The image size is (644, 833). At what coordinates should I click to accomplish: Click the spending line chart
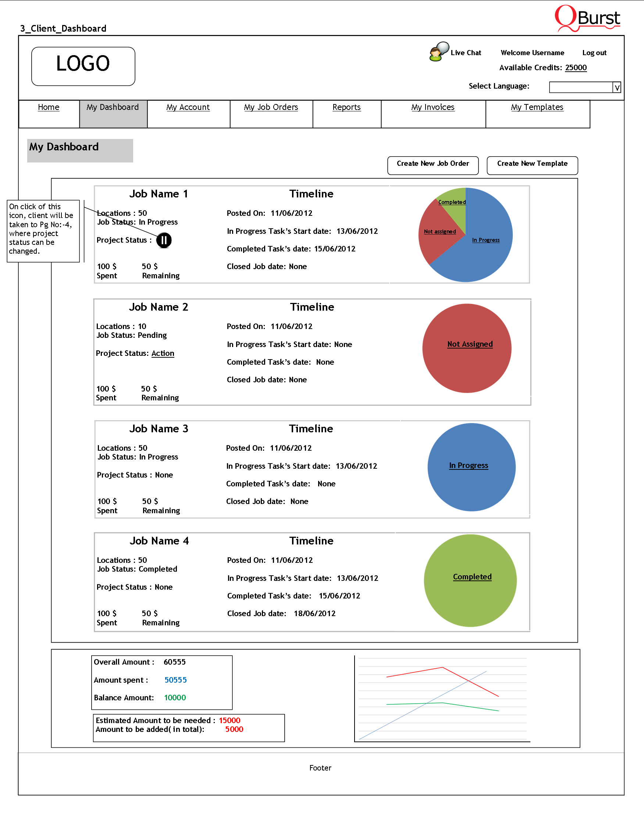point(442,699)
